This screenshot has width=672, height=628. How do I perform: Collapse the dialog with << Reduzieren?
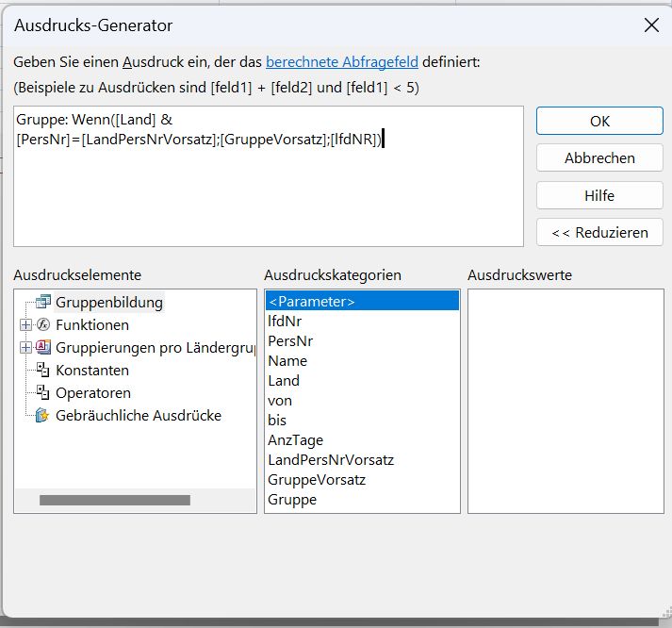tap(599, 232)
